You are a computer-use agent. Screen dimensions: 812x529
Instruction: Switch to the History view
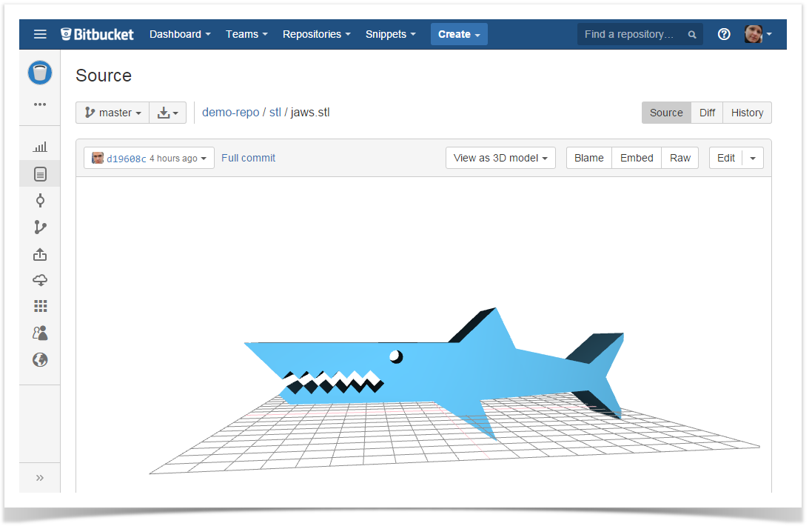pos(747,113)
